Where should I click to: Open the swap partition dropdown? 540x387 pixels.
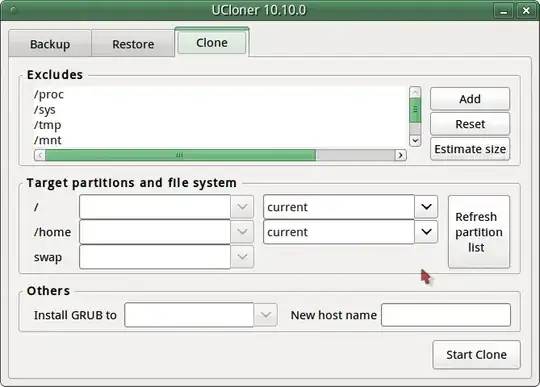click(242, 257)
